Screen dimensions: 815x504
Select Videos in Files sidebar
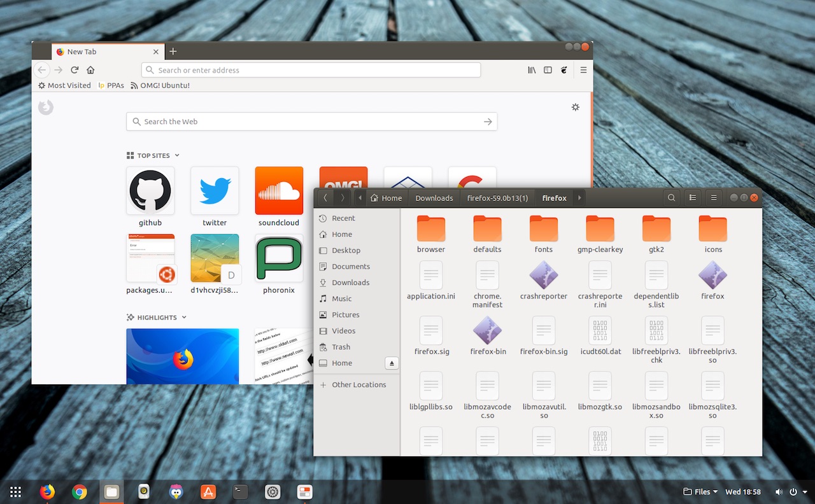point(357,331)
